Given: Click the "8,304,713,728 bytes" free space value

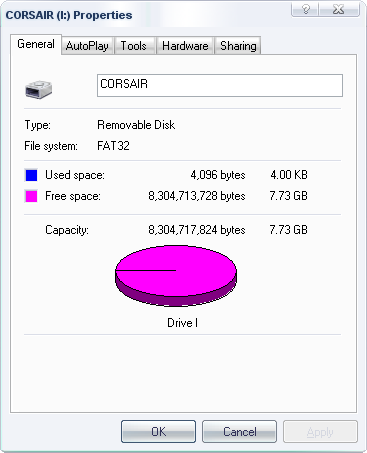Looking at the screenshot, I should click(x=197, y=196).
